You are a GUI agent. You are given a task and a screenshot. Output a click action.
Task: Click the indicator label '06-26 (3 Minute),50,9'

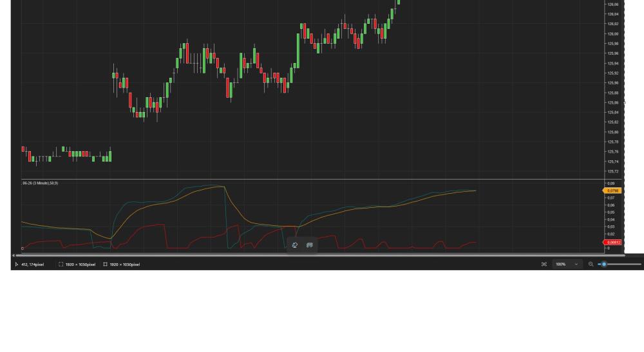tap(40, 183)
